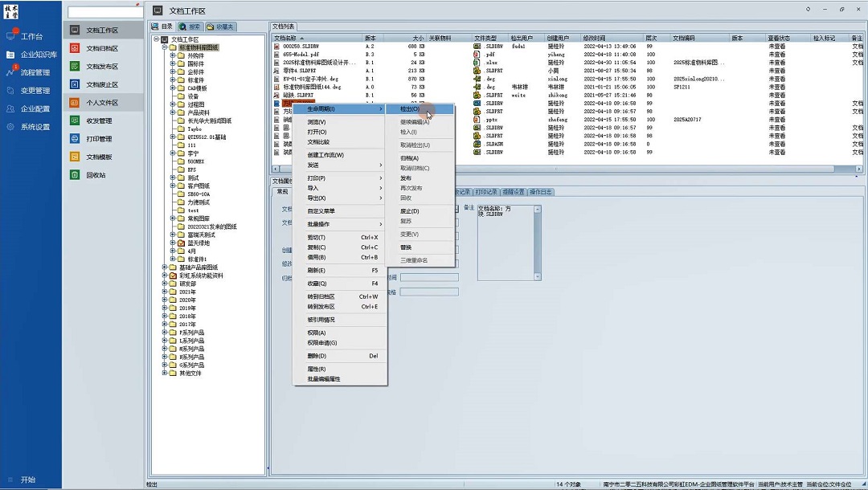Choose 检出(O) in the lifecycle submenu
The width and height of the screenshot is (868, 490).
(419, 109)
